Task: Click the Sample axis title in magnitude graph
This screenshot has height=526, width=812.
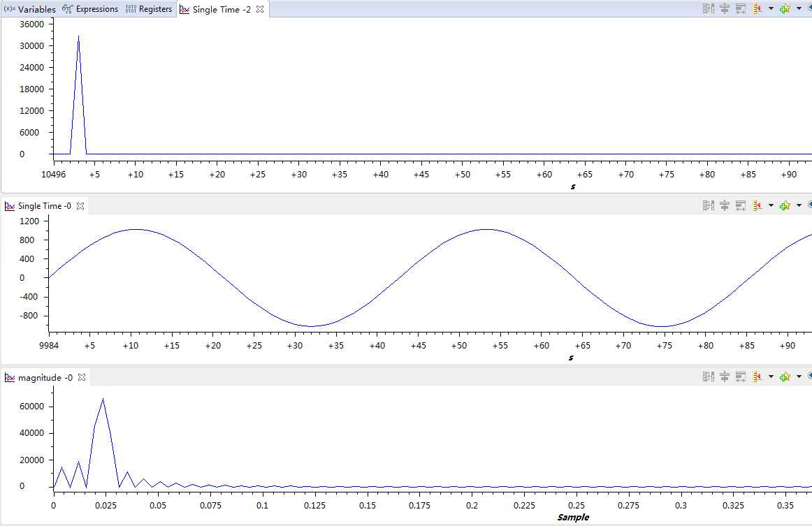Action: (x=573, y=517)
